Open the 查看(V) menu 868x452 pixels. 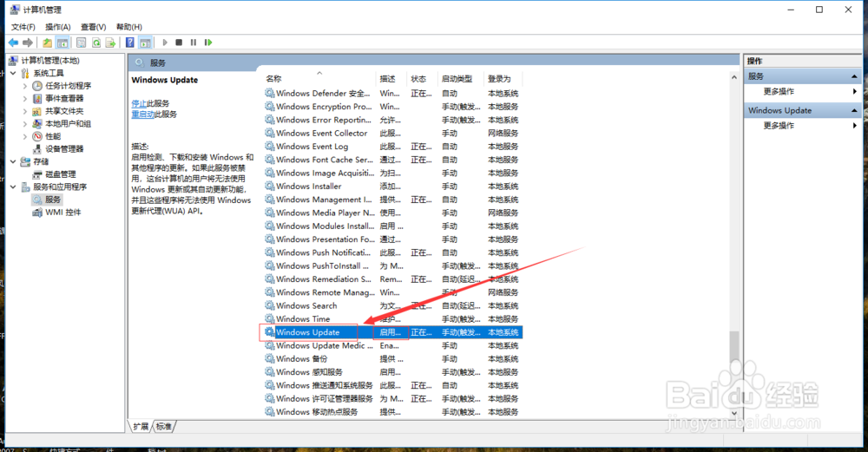93,27
